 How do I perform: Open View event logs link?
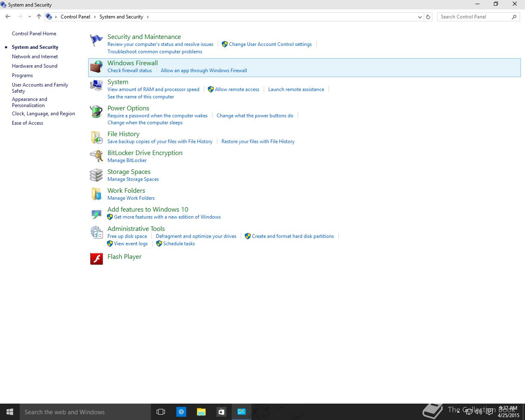coord(131,244)
